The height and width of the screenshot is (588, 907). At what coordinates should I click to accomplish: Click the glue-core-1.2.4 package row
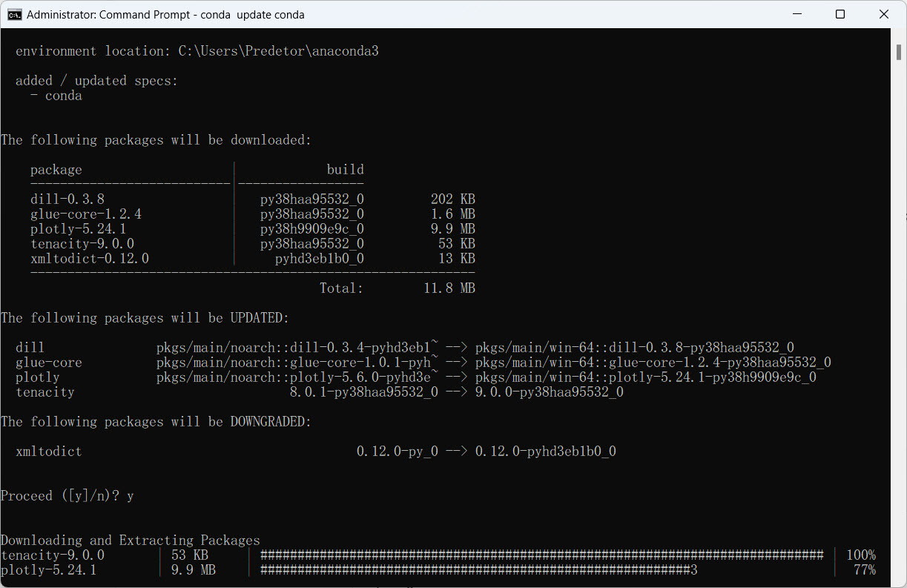click(x=253, y=214)
